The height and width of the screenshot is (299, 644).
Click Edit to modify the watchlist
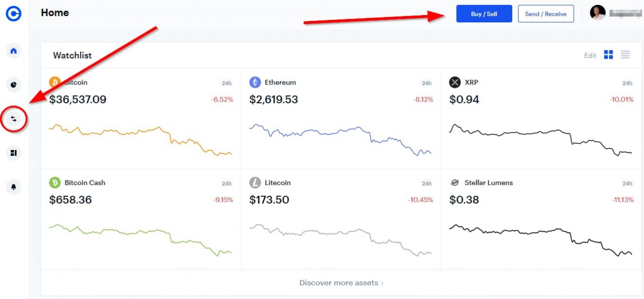coord(590,55)
